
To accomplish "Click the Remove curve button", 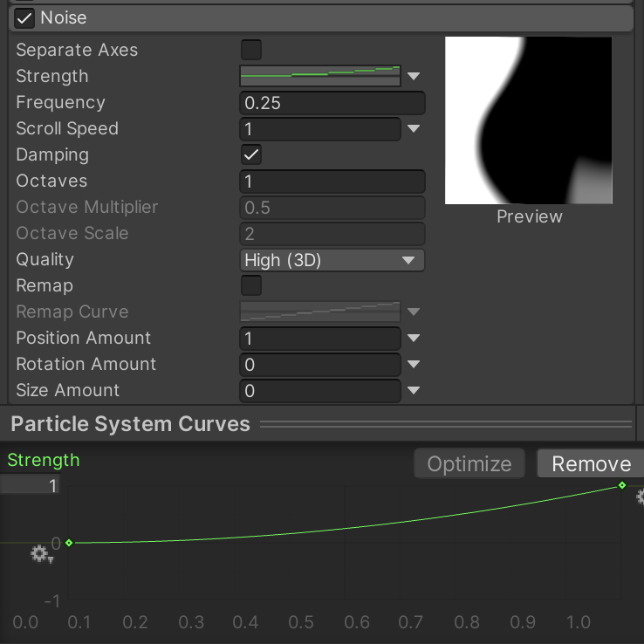I will pos(591,464).
